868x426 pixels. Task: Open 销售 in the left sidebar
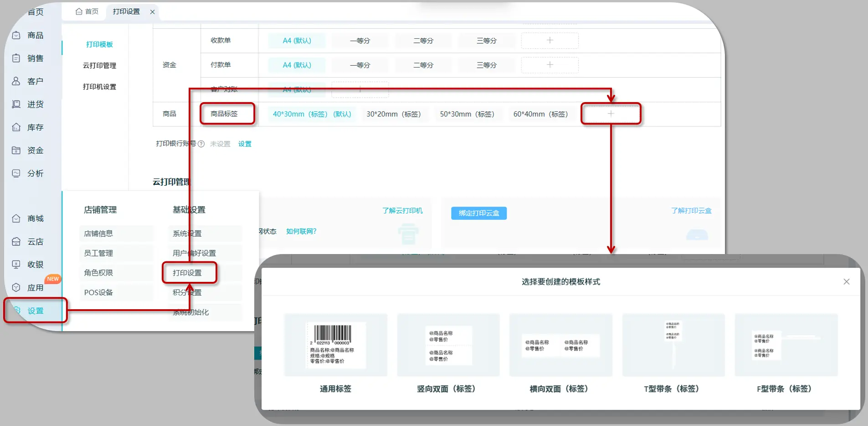coord(28,58)
